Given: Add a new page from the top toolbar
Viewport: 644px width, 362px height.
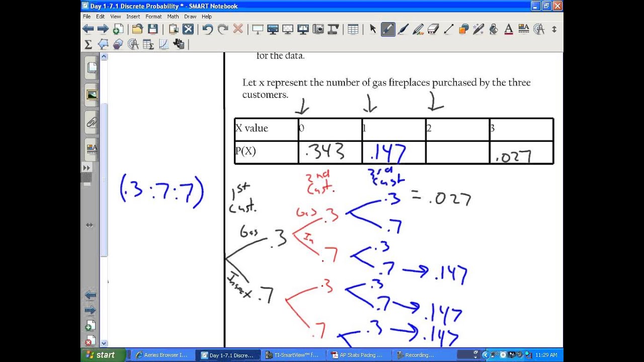Looking at the screenshot, I should 118,29.
